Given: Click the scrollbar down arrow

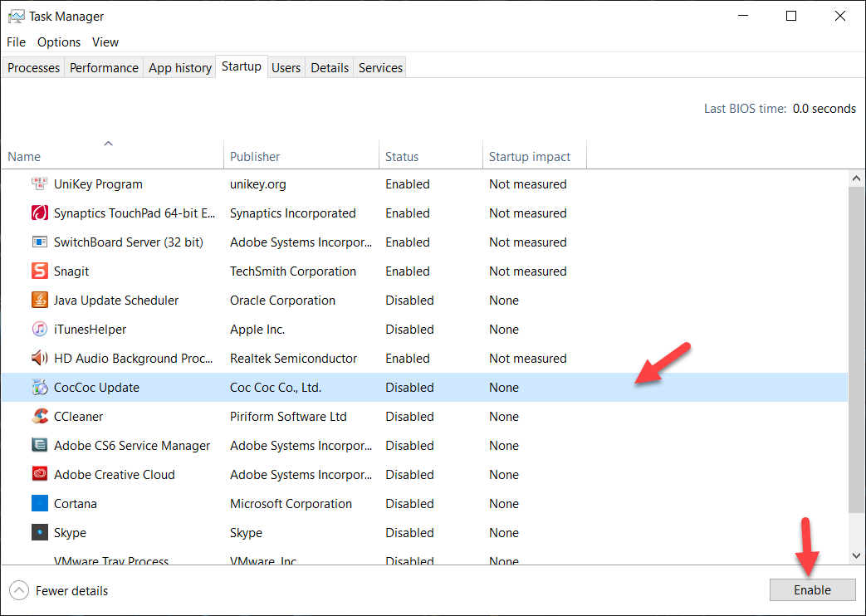Looking at the screenshot, I should pos(856,555).
